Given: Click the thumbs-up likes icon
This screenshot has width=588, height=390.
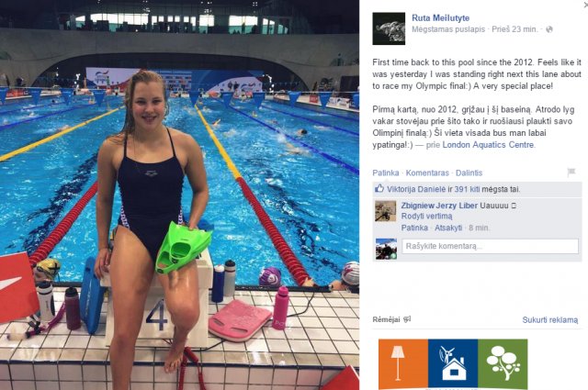Looking at the screenshot, I should 379,188.
